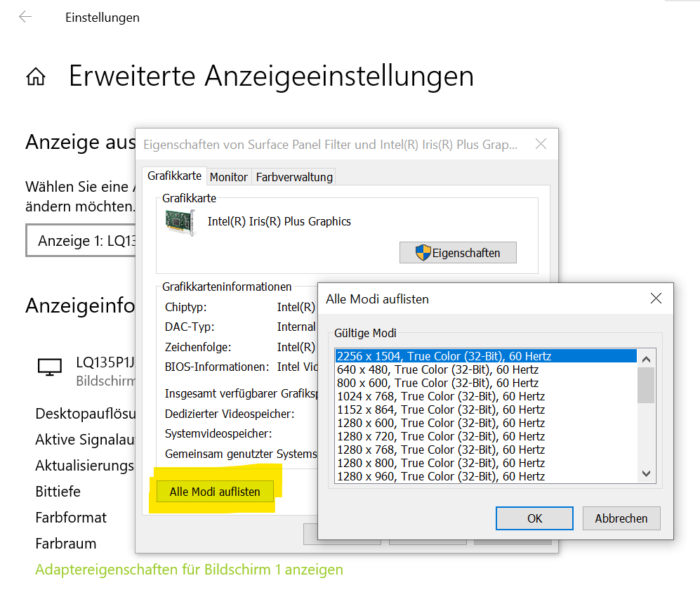Click the Systemvideospeicher label

point(218,433)
